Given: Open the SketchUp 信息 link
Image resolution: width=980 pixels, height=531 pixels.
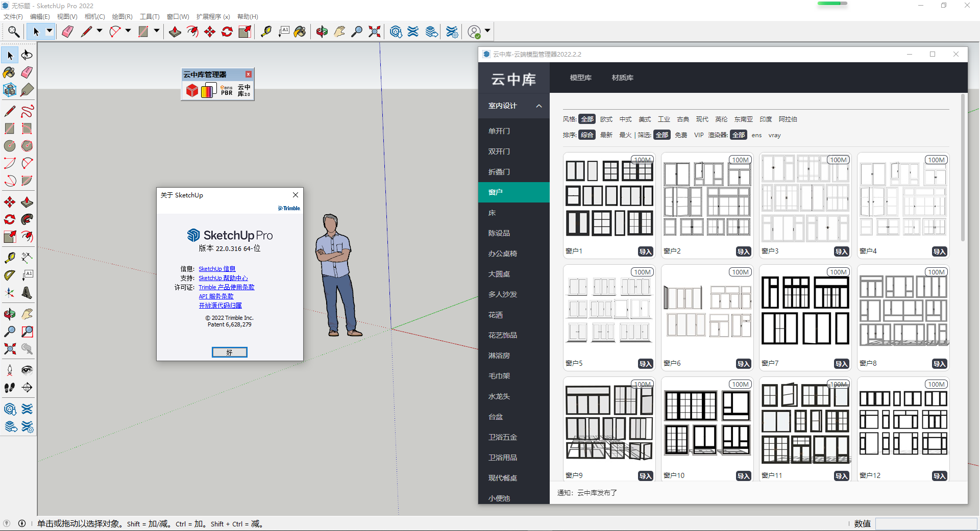Looking at the screenshot, I should pyautogui.click(x=217, y=269).
